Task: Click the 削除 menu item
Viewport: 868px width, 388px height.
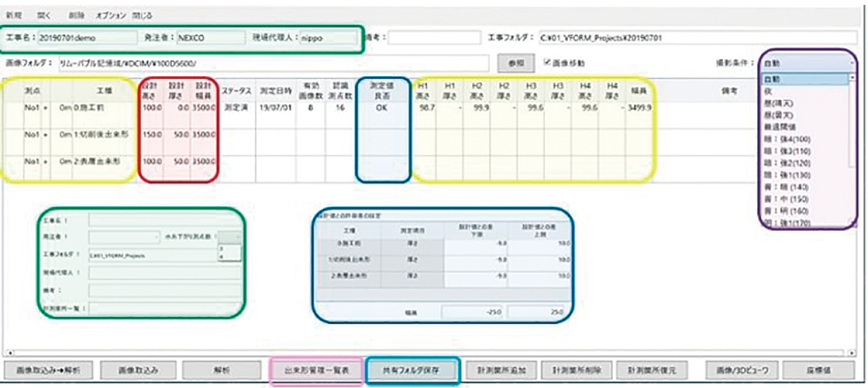Action: click(77, 15)
